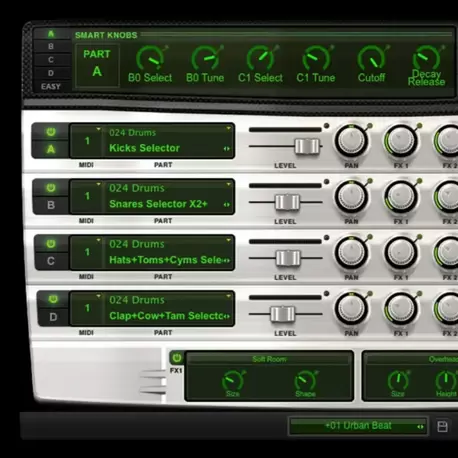Click the Overhead effect name
This screenshot has height=458, width=458.
(x=443, y=359)
